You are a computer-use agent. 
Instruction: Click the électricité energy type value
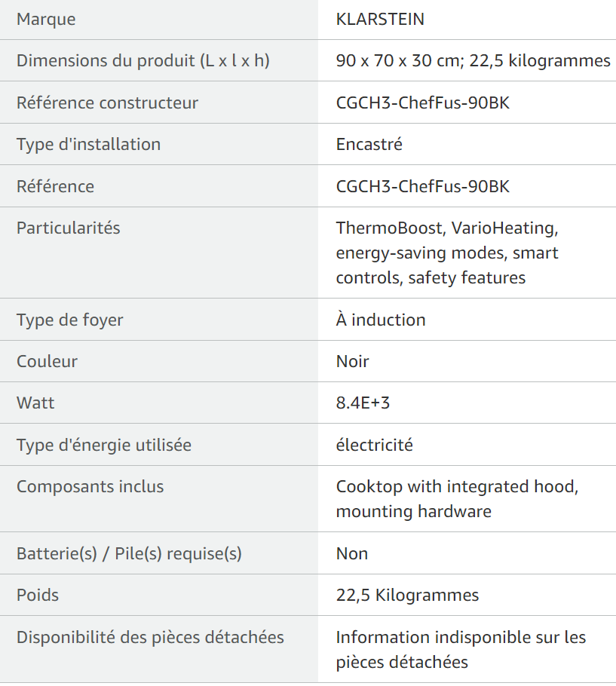(374, 445)
